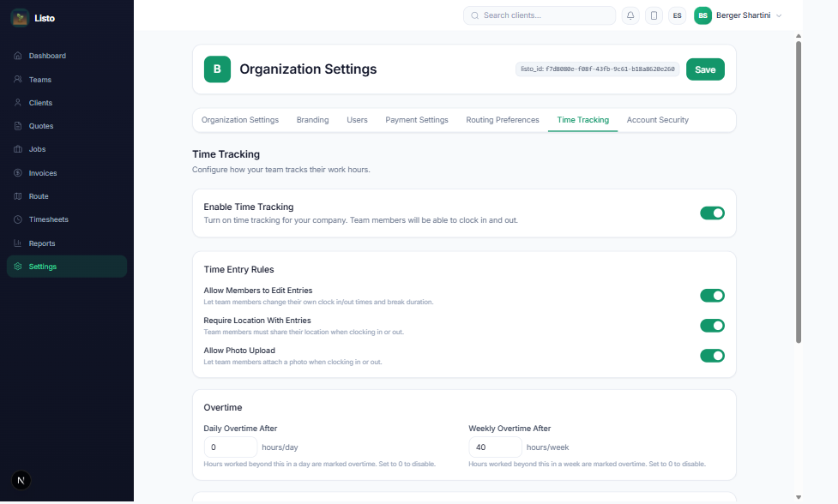Image resolution: width=838 pixels, height=504 pixels.
Task: Click the Settings sidebar label
Action: tap(43, 267)
